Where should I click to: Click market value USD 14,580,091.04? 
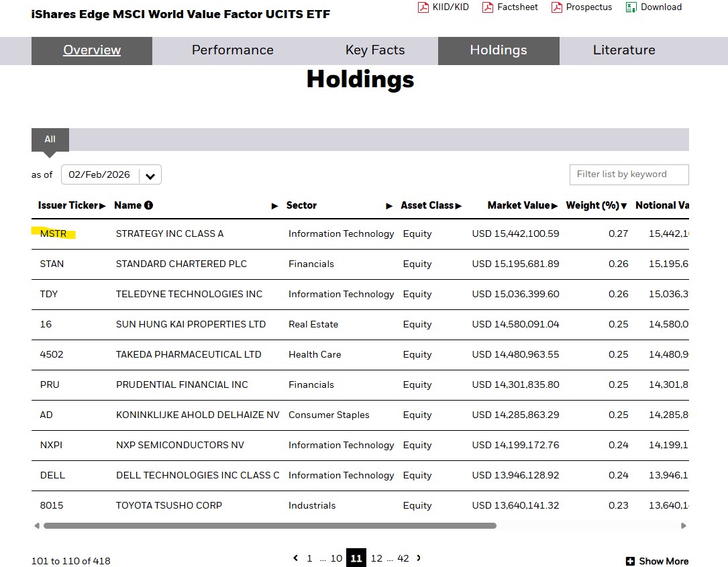(x=515, y=324)
